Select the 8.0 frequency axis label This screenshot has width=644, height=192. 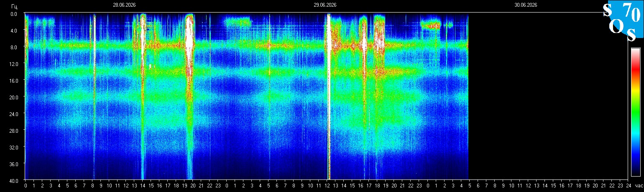pos(14,47)
